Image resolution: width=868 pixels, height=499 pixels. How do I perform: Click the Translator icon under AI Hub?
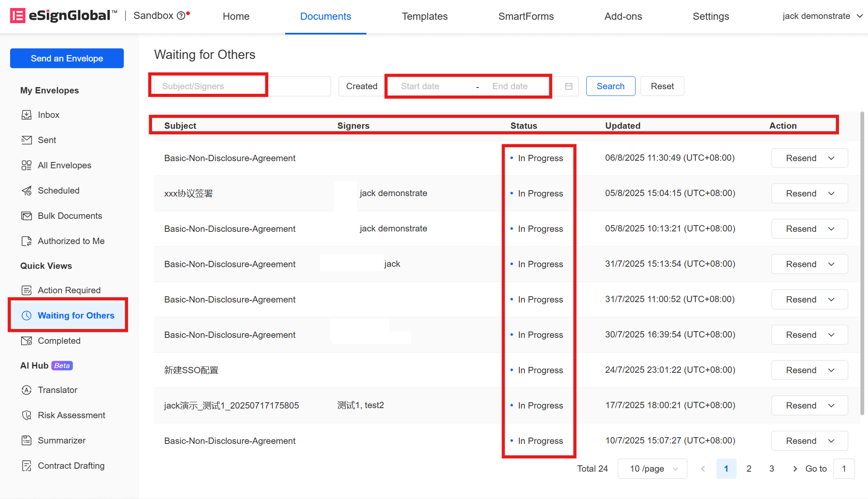coord(27,390)
